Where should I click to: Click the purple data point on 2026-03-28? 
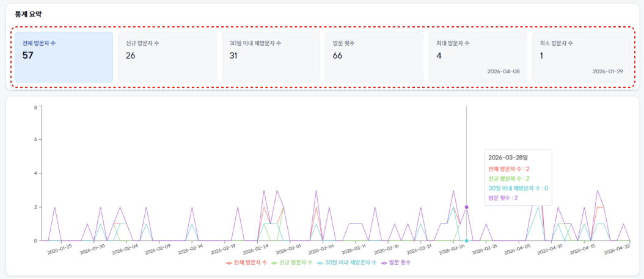click(x=467, y=207)
